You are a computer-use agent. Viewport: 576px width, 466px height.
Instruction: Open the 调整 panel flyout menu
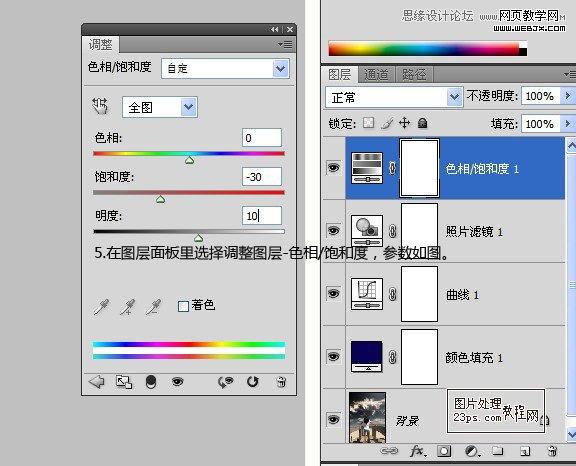point(285,44)
